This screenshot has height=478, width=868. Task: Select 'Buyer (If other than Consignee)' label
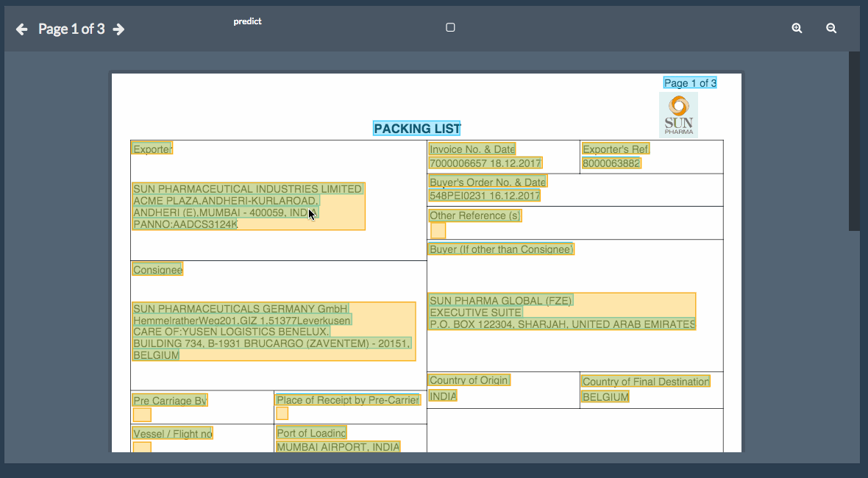501,249
